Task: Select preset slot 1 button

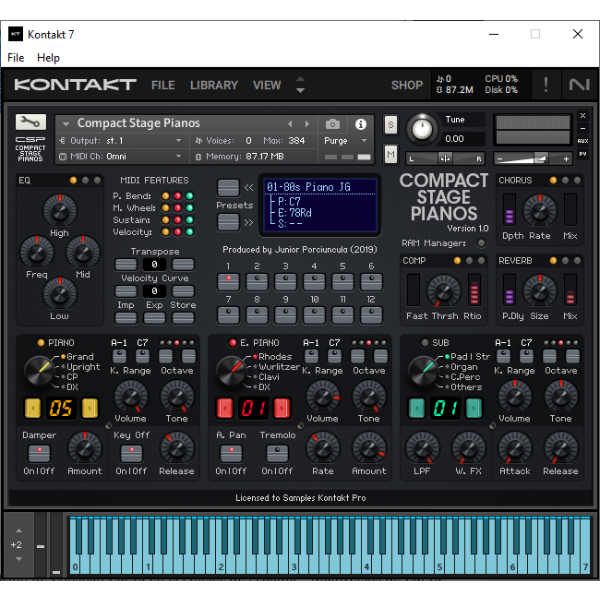Action: tap(228, 282)
